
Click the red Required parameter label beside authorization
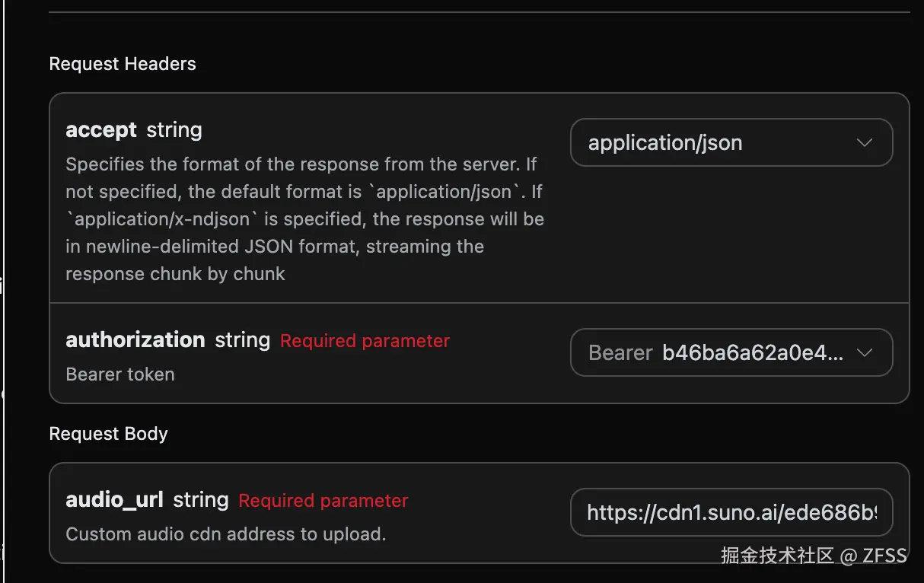tap(365, 341)
